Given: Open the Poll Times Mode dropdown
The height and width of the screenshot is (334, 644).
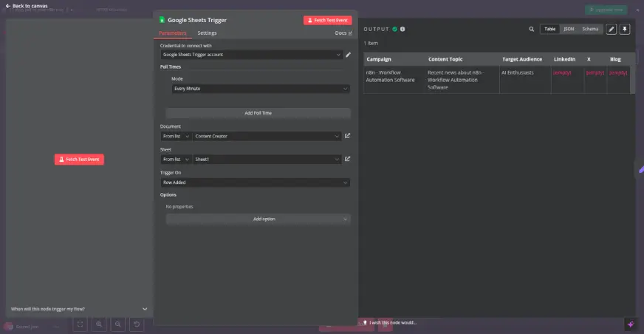Looking at the screenshot, I should (260, 89).
